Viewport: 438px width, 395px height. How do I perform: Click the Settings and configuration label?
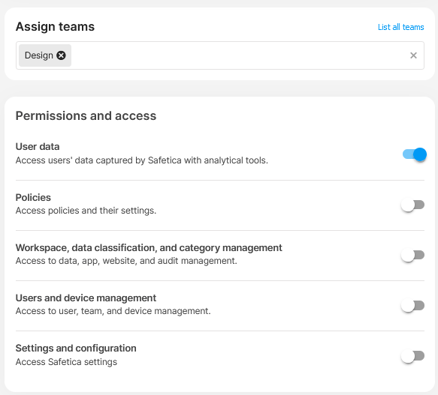click(x=76, y=348)
